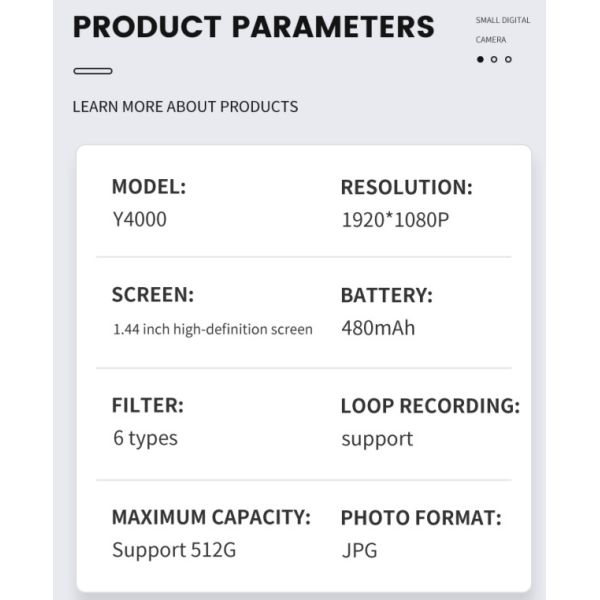Viewport: 600px width, 600px height.
Task: Open the LEARN MORE ABOUT PRODUCTS link
Action: click(185, 106)
